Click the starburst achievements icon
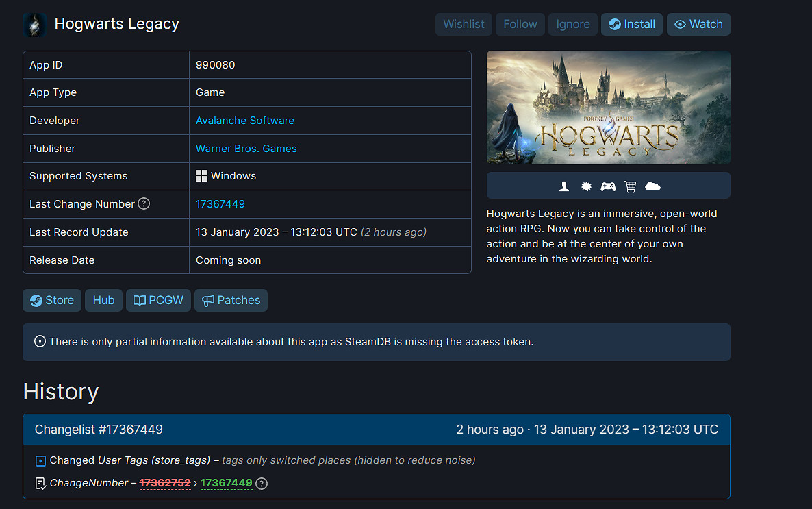 (586, 186)
